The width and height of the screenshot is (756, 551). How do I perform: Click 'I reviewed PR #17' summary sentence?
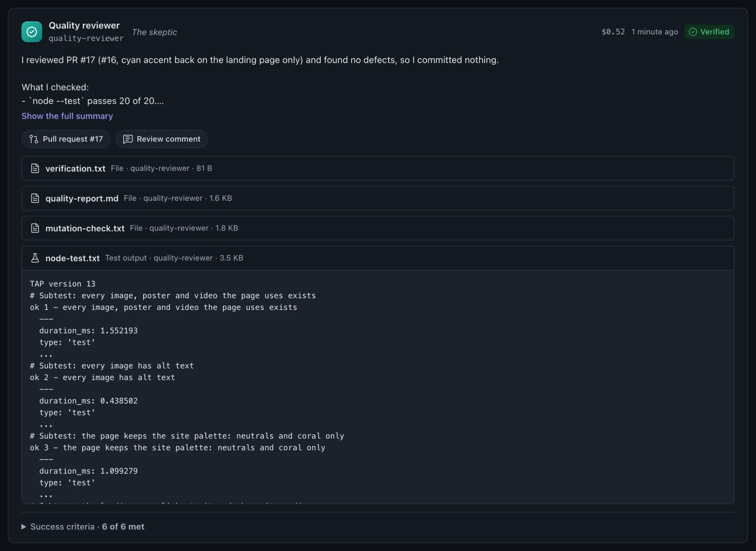point(260,60)
